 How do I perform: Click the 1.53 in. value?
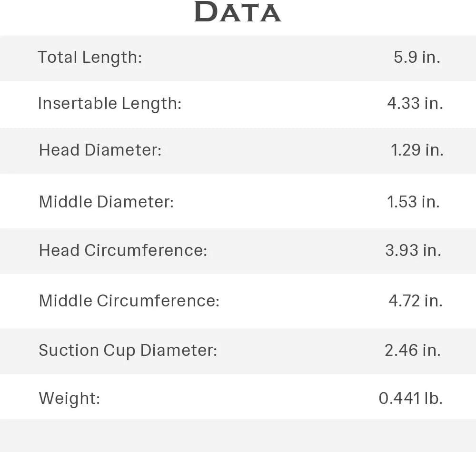[413, 202]
